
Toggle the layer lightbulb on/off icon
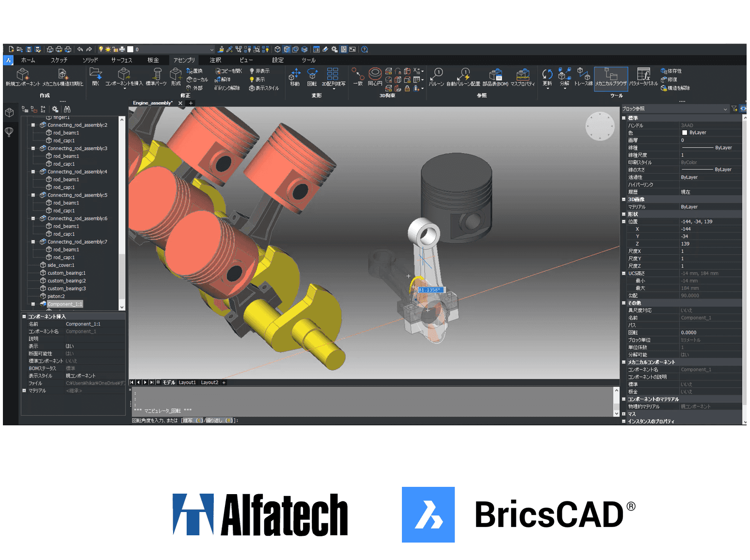pyautogui.click(x=101, y=49)
